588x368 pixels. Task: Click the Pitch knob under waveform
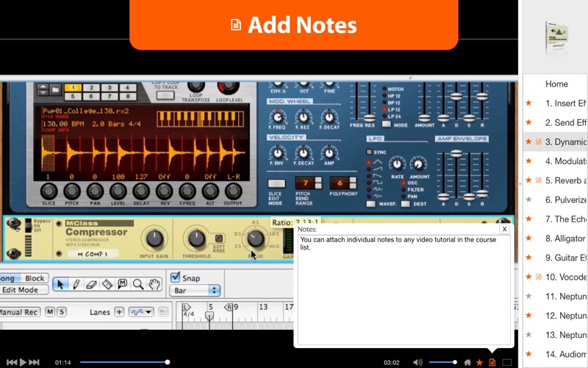point(71,191)
